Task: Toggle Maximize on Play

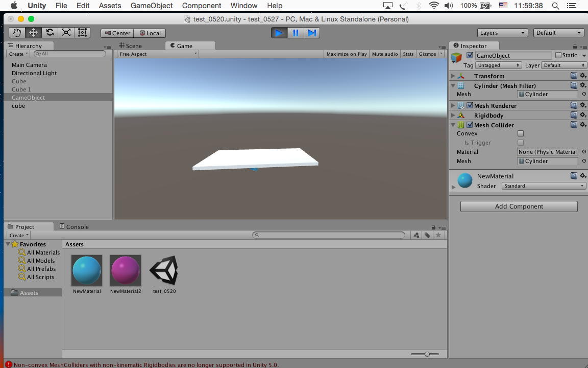Action: tap(347, 54)
